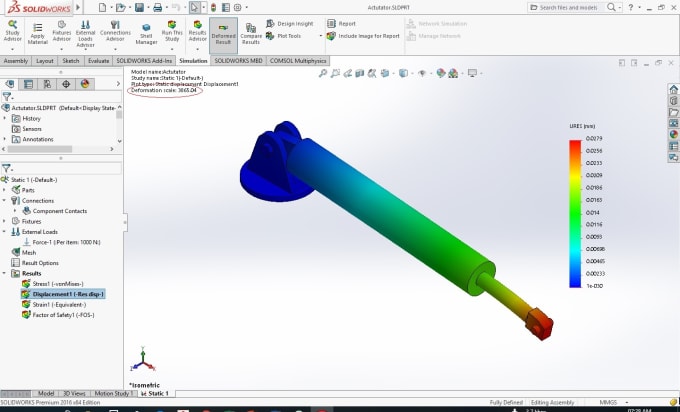Click the Open file icon
The height and width of the screenshot is (412, 680).
pyautogui.click(x=121, y=7)
